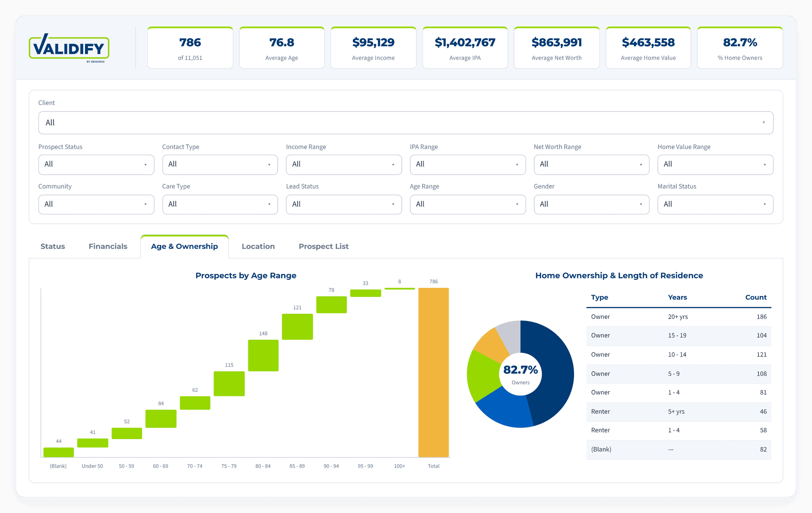Click the Average Income card
This screenshot has width=812, height=513.
[x=373, y=48]
